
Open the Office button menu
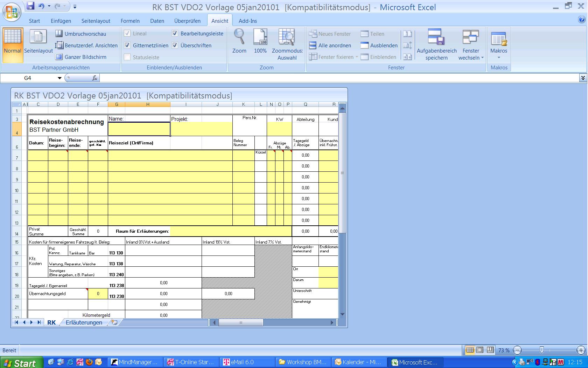tap(12, 12)
